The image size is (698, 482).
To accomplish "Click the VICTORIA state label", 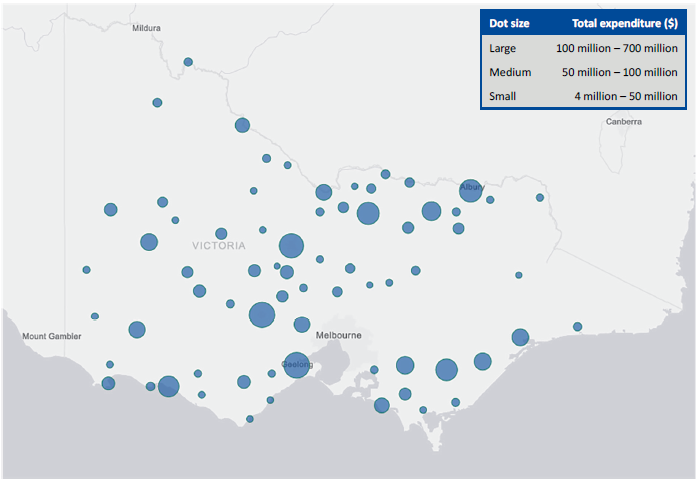I will (218, 246).
